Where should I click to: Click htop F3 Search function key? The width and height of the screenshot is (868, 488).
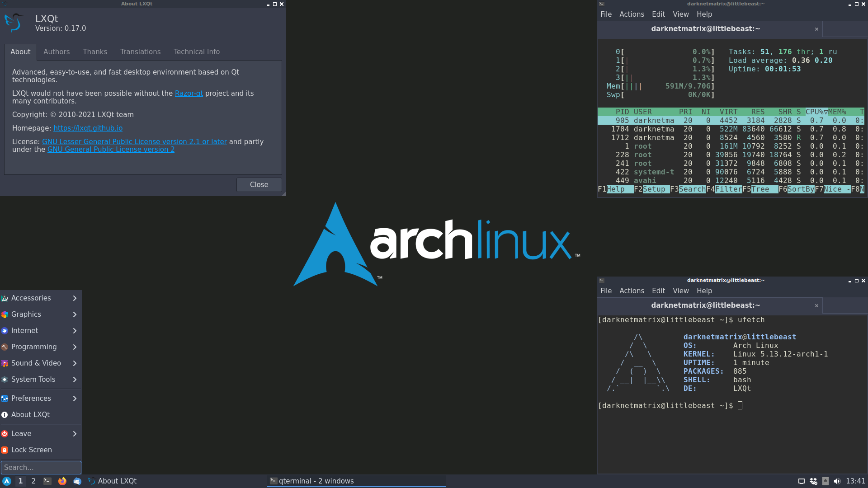click(x=688, y=189)
